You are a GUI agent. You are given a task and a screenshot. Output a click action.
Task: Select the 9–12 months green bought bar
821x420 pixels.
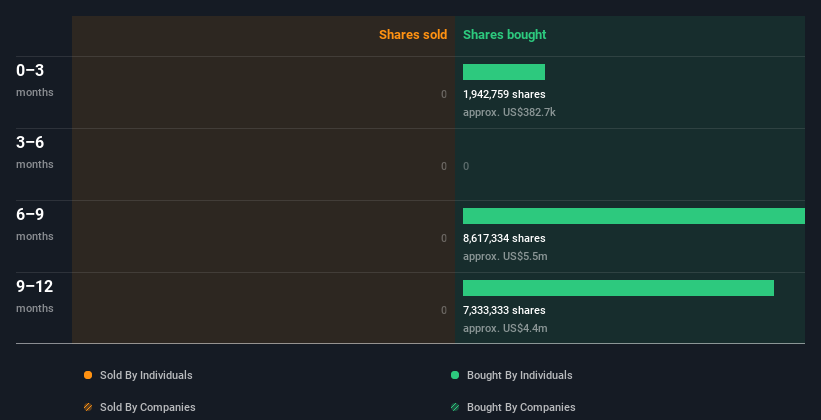pyautogui.click(x=618, y=288)
